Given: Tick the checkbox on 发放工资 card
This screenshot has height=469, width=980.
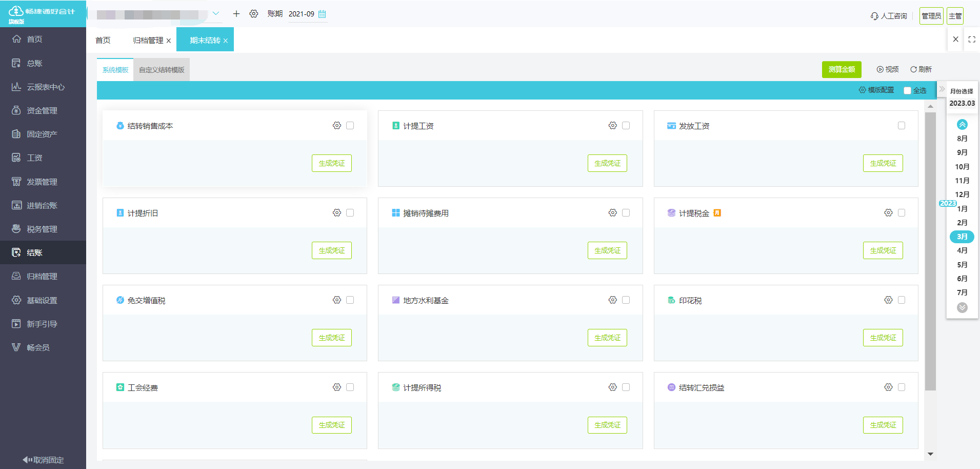Looking at the screenshot, I should 902,126.
